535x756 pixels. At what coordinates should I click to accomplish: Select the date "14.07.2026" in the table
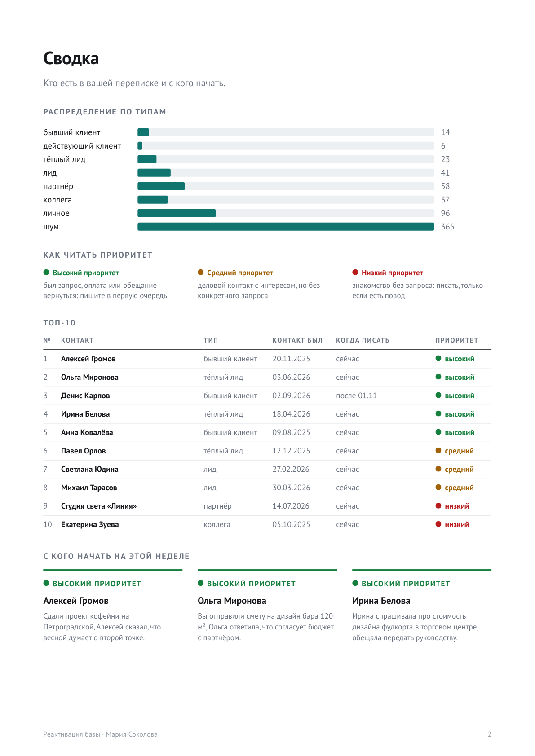pyautogui.click(x=291, y=506)
